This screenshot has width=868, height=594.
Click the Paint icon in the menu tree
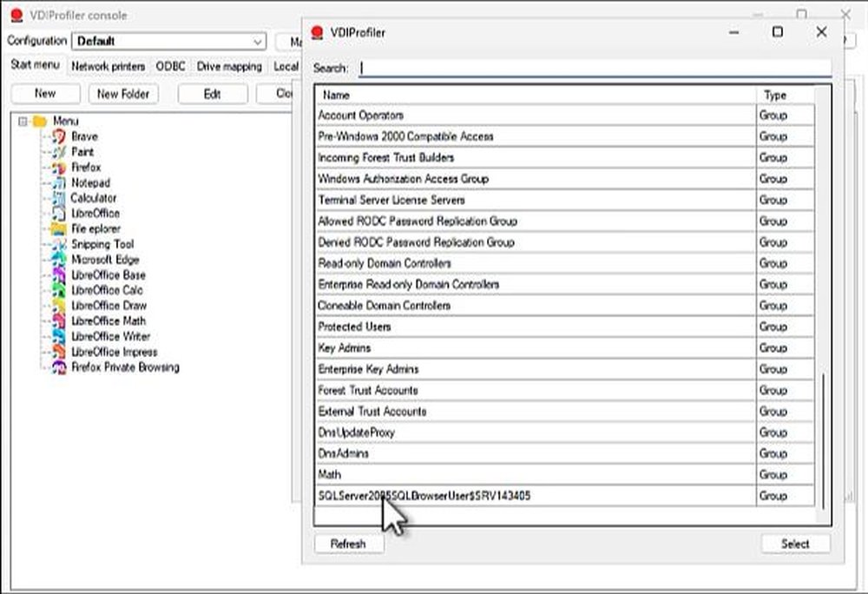pos(59,152)
